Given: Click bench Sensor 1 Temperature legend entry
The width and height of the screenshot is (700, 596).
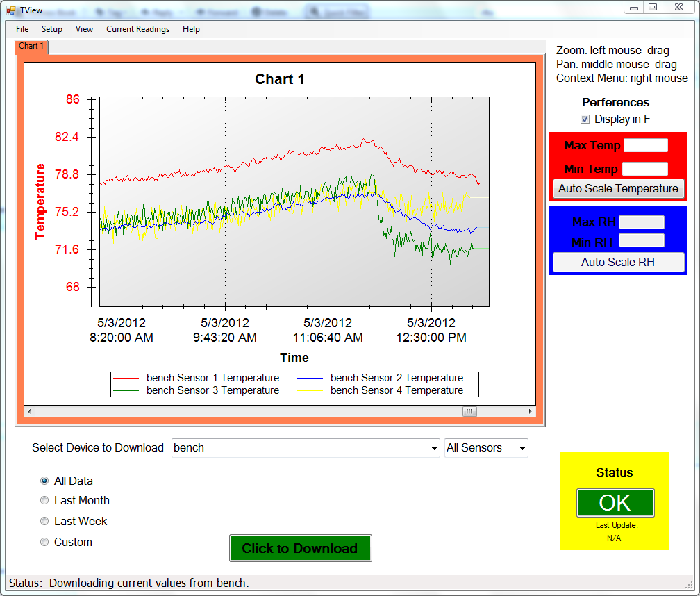Looking at the screenshot, I should [197, 378].
